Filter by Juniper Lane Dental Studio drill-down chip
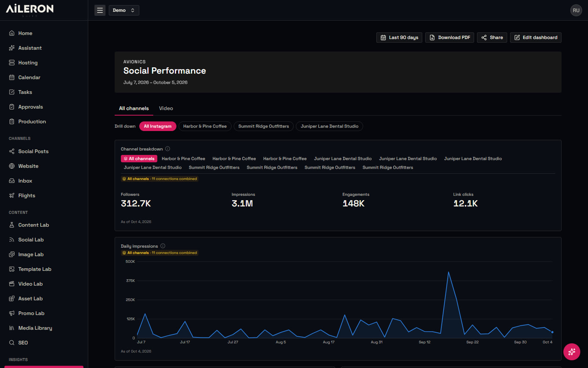This screenshot has width=588, height=368. (x=330, y=126)
